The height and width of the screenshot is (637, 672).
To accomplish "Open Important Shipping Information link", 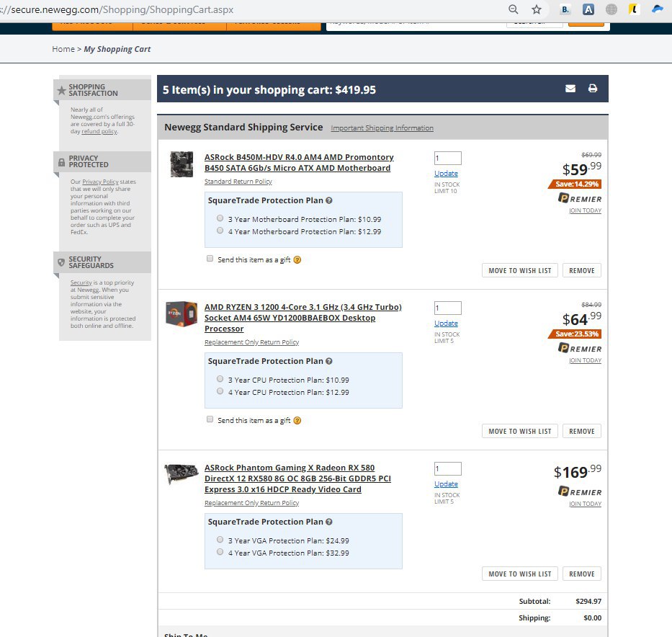I will (382, 128).
